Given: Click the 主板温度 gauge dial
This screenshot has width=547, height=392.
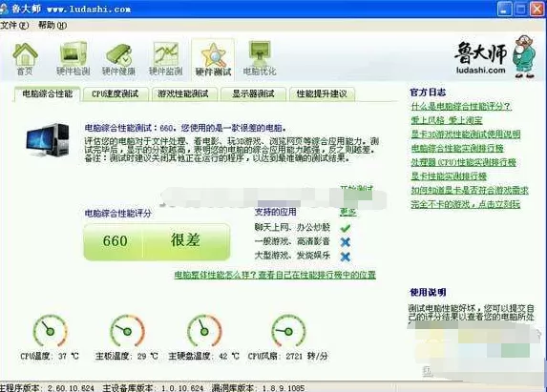Looking at the screenshot, I should coord(127,331).
